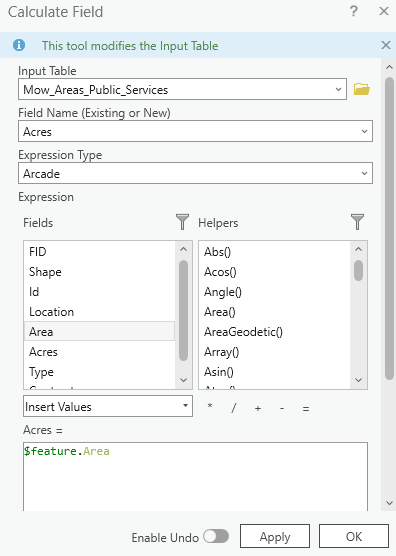Select Shape in the Fields list

[x=99, y=272]
